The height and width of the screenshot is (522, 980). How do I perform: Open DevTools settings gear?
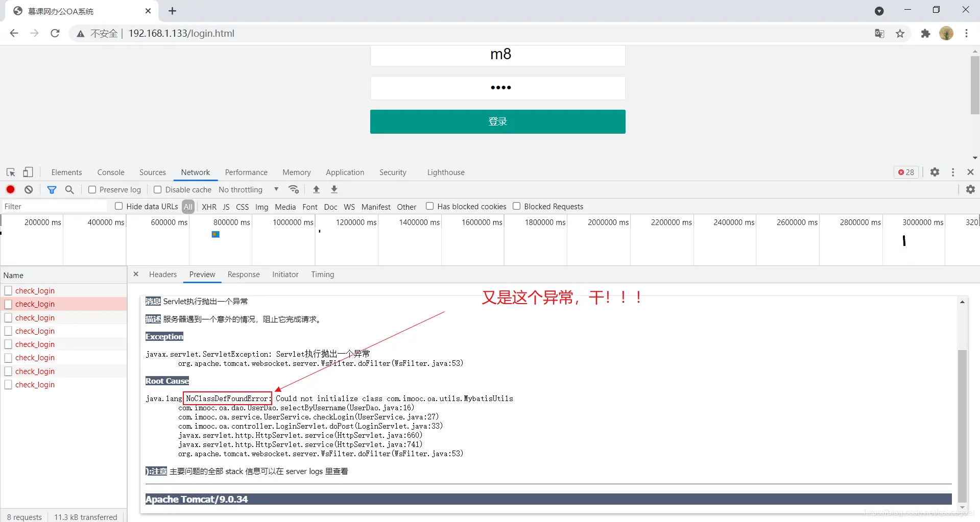(x=935, y=172)
